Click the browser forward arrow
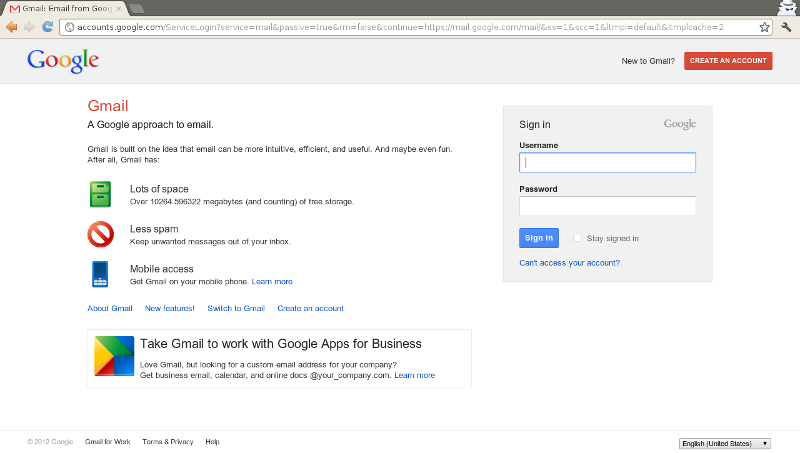Screen dimensions: 800x453 click(29, 27)
